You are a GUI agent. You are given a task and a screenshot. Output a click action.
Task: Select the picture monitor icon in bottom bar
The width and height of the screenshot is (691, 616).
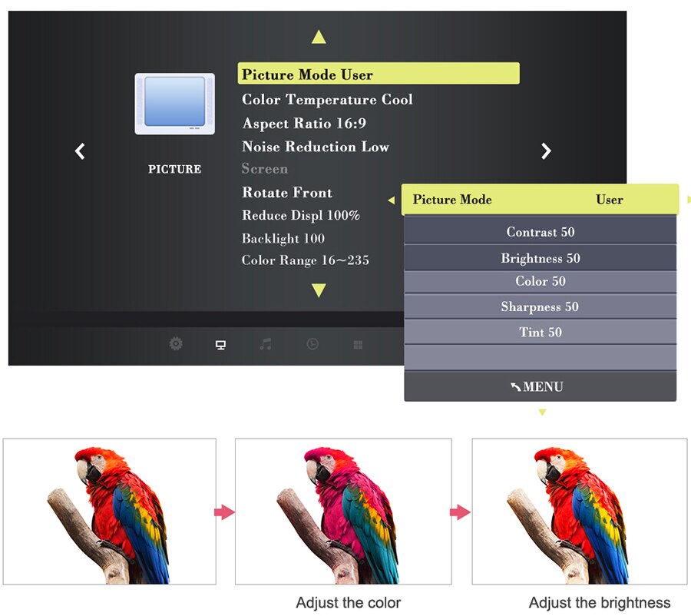pyautogui.click(x=221, y=345)
